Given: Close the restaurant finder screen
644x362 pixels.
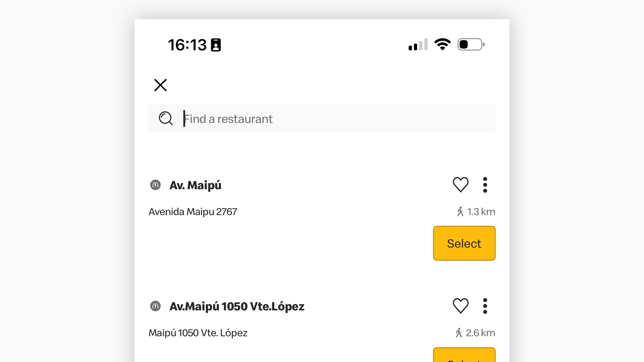Looking at the screenshot, I should point(160,85).
